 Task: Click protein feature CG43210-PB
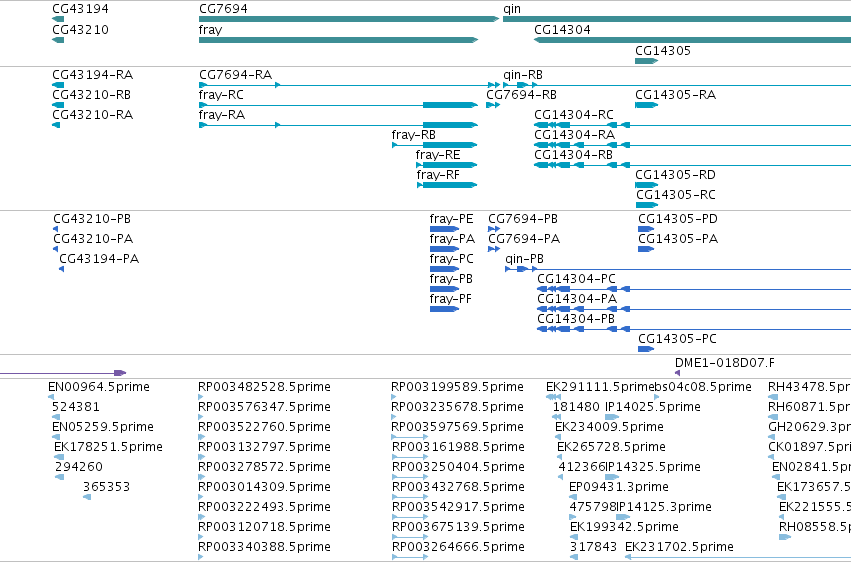(x=55, y=229)
